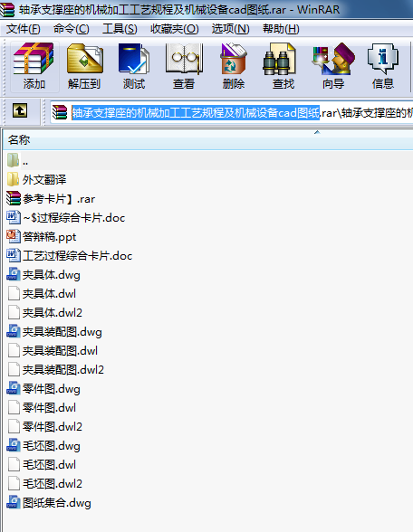Select the 夹具体.dwl file name

(x=49, y=293)
